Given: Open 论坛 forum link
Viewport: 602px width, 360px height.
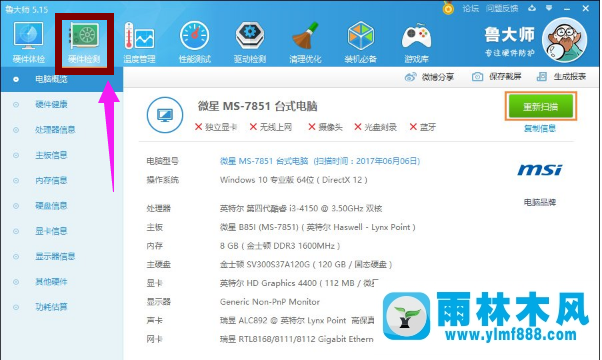Looking at the screenshot, I should point(470,8).
